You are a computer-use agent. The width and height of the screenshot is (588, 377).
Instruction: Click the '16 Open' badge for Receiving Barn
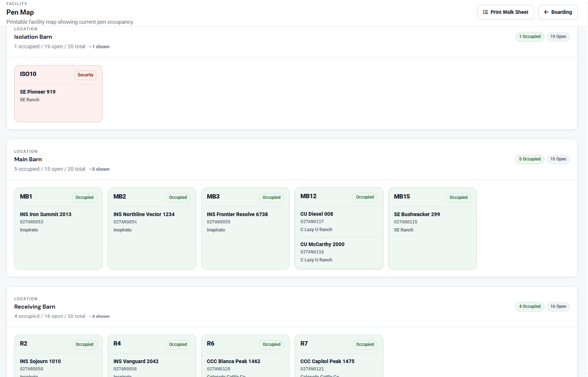click(558, 306)
